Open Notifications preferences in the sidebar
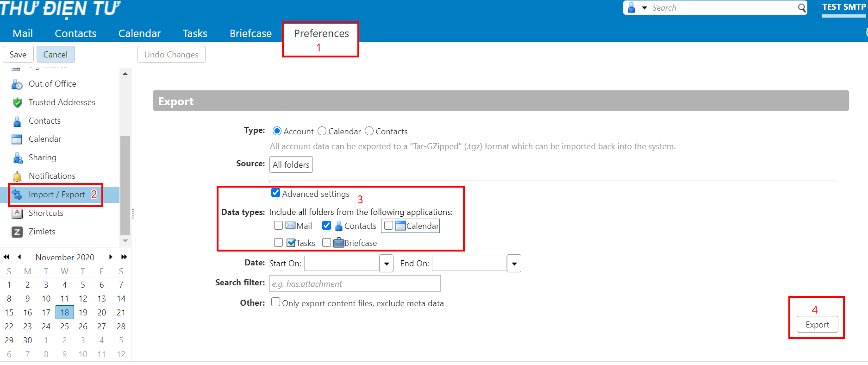Screen dimensions: 868x365 pos(52,176)
